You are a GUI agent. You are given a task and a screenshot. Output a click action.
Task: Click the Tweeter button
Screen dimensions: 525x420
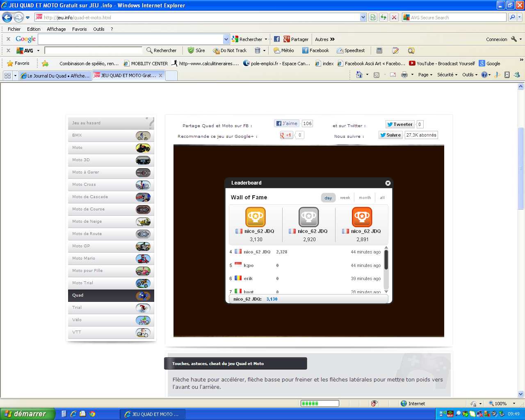pyautogui.click(x=400, y=124)
